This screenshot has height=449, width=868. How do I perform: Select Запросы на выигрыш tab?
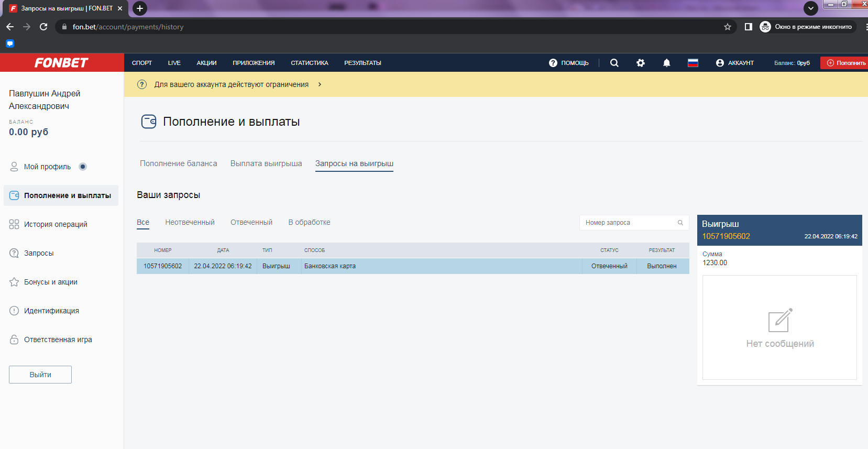point(354,163)
